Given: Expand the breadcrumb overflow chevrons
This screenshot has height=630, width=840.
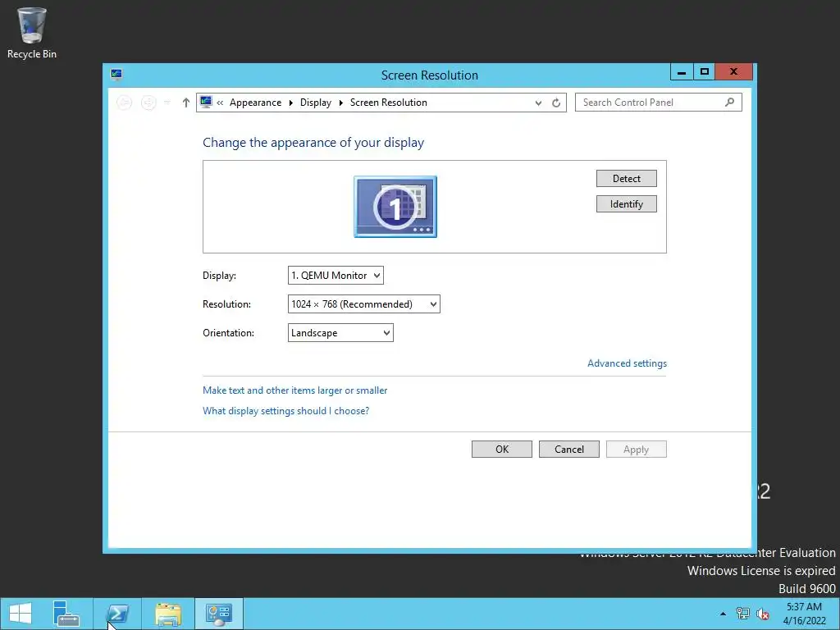Looking at the screenshot, I should (x=220, y=103).
